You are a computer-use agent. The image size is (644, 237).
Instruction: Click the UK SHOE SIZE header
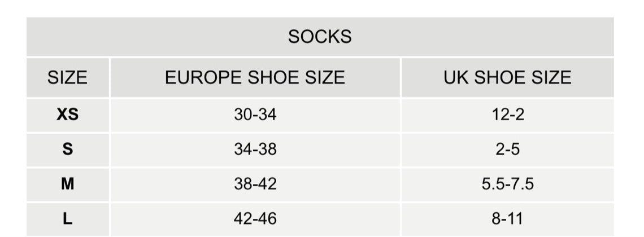click(x=507, y=77)
